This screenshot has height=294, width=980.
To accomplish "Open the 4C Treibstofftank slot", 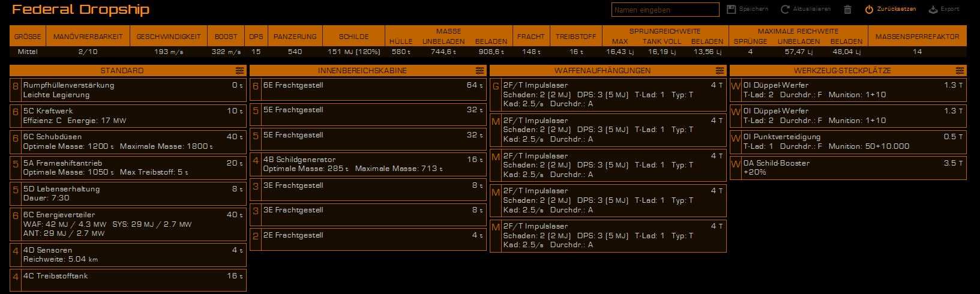I will 128,280.
